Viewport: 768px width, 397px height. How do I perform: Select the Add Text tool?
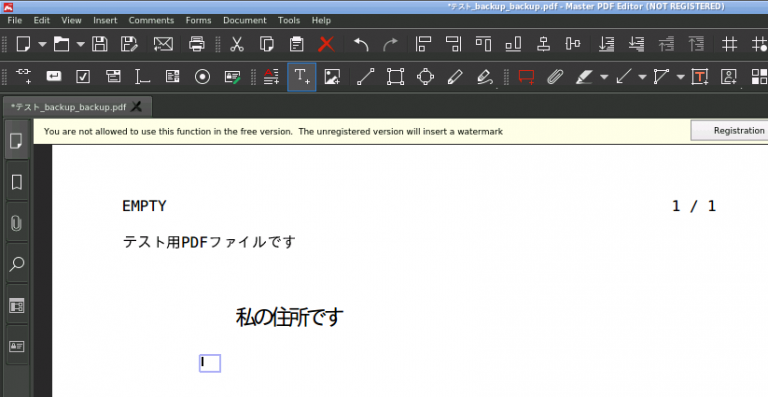coord(302,76)
